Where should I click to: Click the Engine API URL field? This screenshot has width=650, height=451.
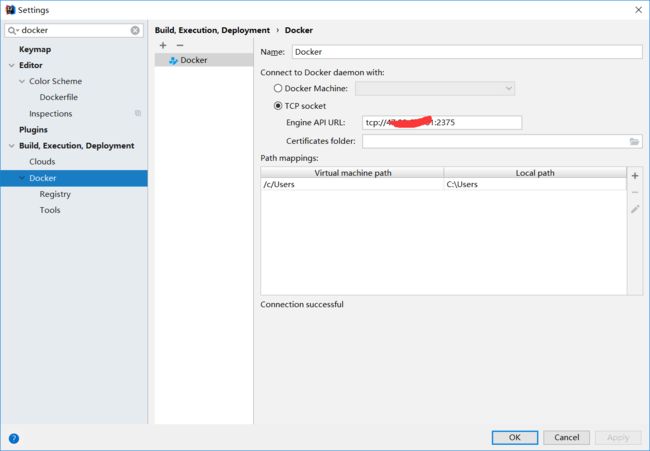(x=442, y=123)
